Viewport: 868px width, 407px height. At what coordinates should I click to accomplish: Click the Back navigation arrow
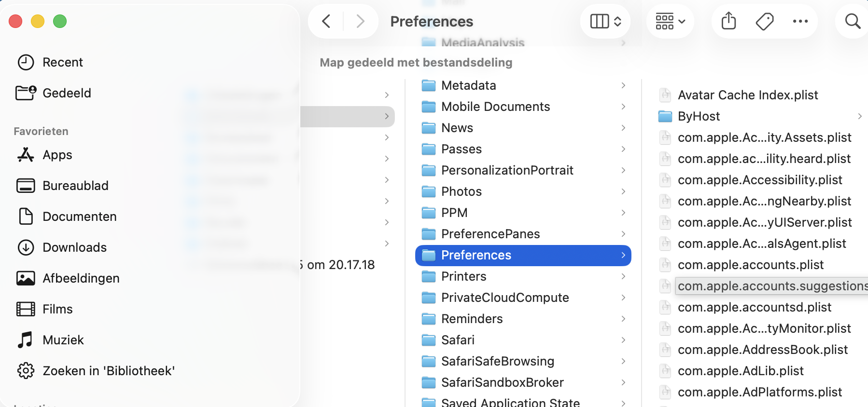point(326,21)
